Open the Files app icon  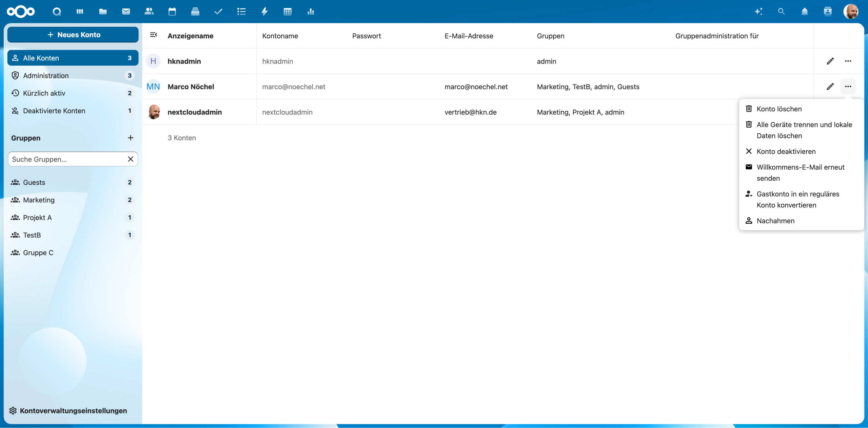(102, 12)
